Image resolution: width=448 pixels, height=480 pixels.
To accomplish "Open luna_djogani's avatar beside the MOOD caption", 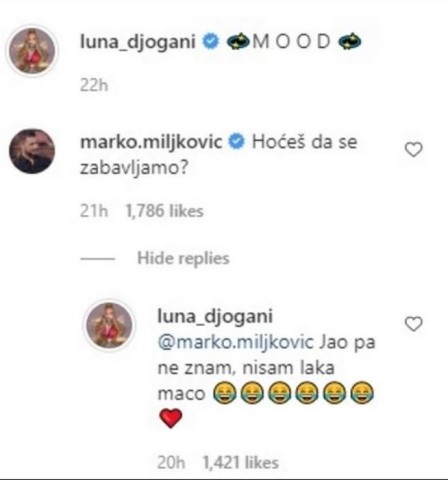I will click(32, 51).
